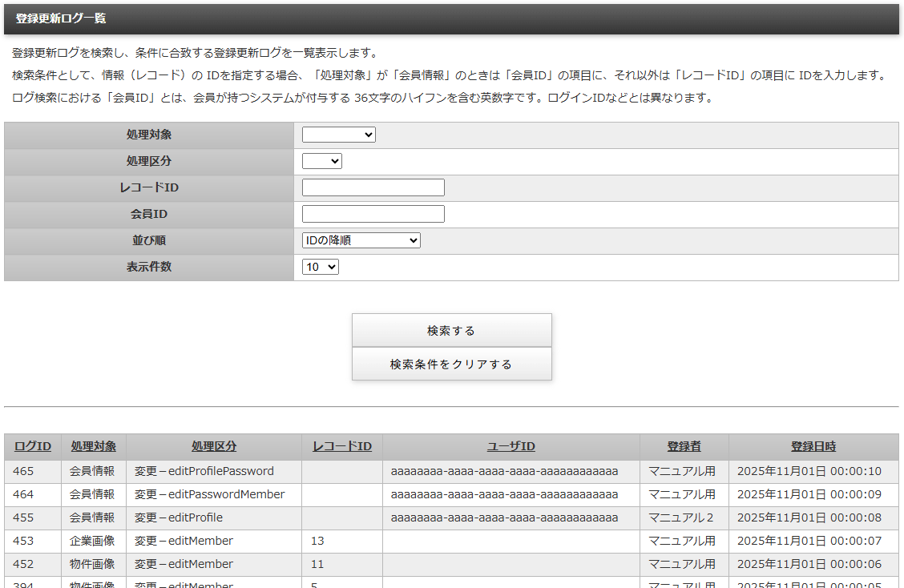Screen dimensions: 904x588
Task: Open the 並び順 dropdown showing IDの降順
Action: pos(361,240)
